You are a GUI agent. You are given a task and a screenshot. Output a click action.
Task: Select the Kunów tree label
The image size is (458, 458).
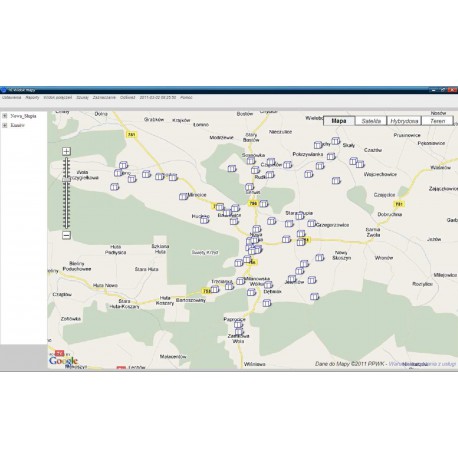point(17,125)
